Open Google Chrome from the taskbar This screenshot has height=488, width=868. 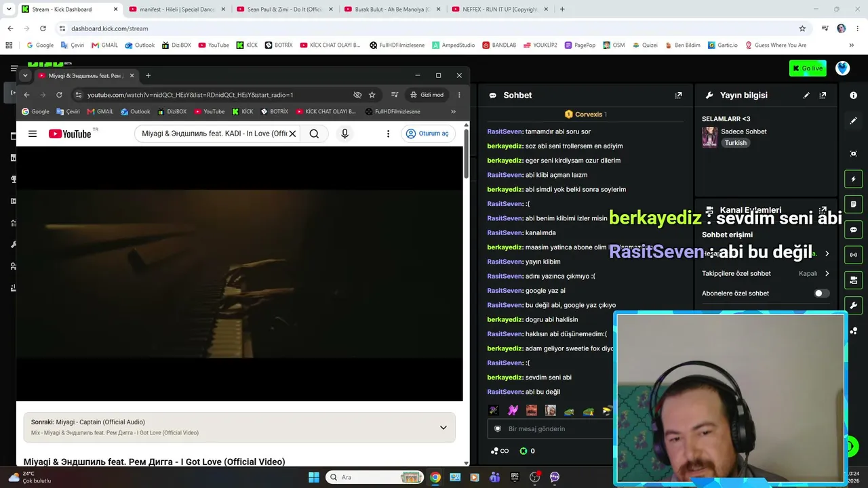point(435,477)
